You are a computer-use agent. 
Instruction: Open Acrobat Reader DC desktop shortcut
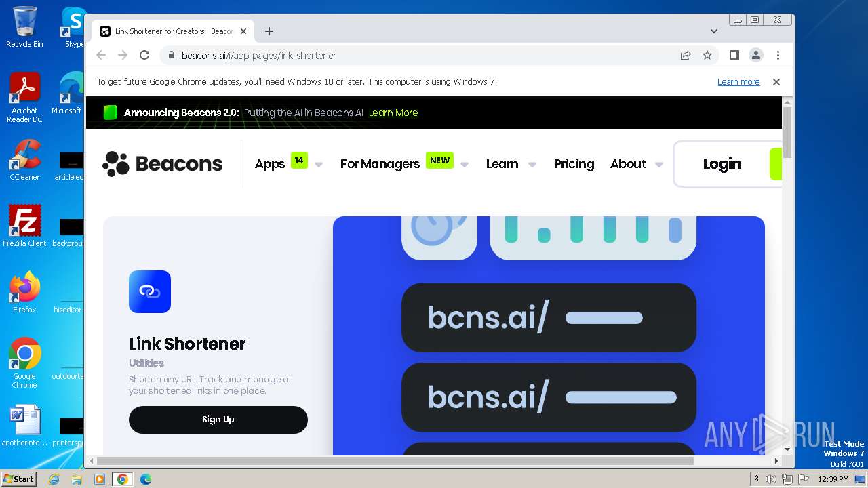click(x=24, y=98)
